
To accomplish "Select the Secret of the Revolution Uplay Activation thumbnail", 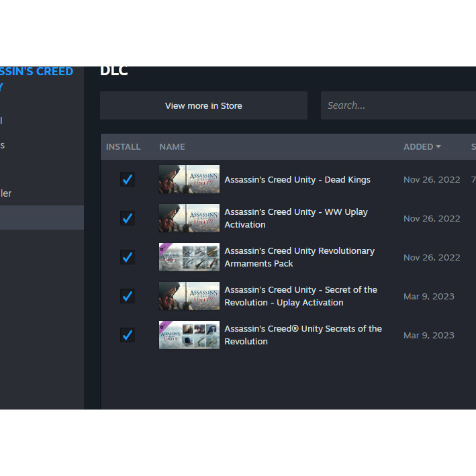I will coord(189,296).
